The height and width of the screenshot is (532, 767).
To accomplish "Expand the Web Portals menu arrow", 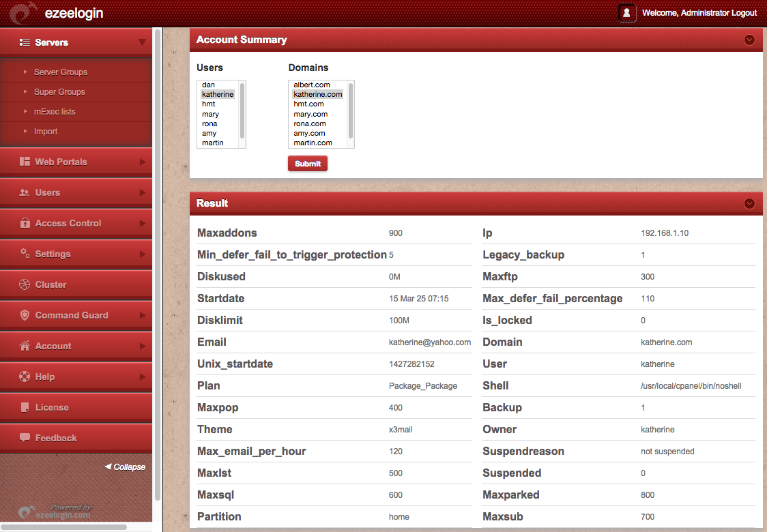I will point(143,162).
